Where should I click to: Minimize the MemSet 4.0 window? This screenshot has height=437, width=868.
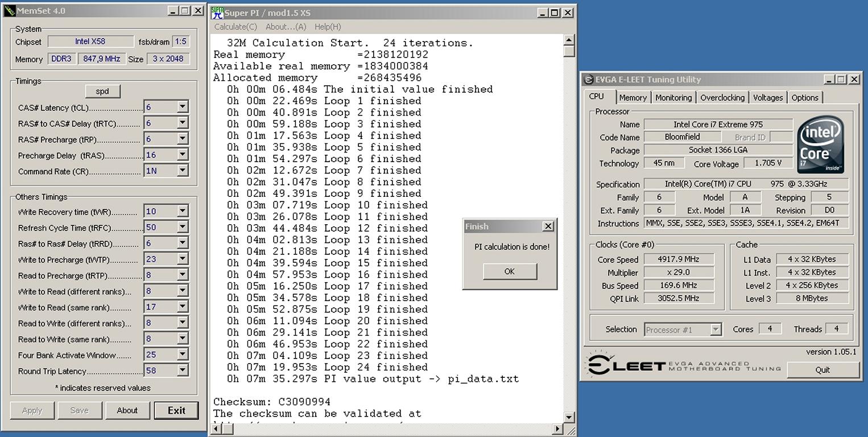coord(173,11)
